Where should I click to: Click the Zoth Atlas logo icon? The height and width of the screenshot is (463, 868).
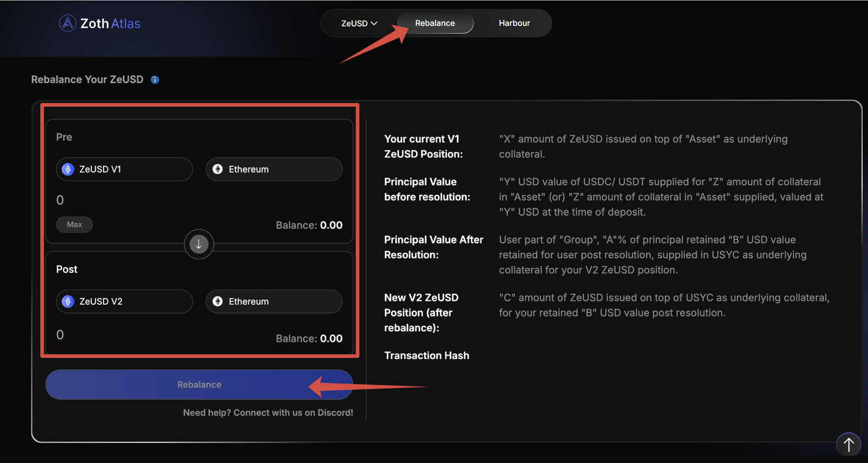[x=67, y=23]
